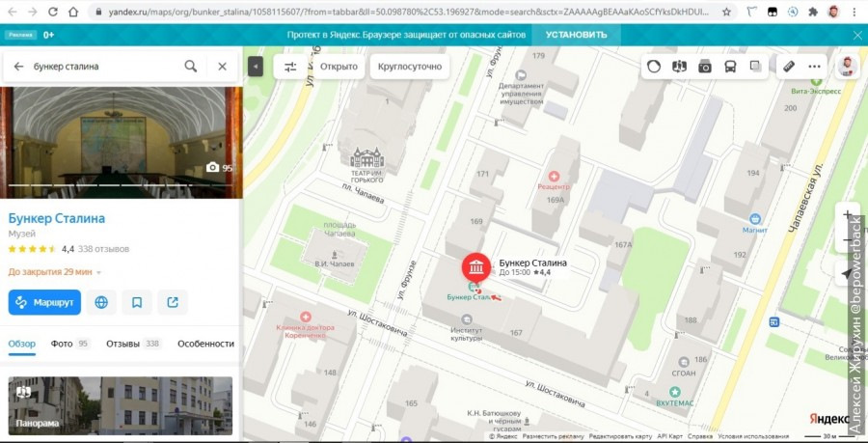Screen dimensions: 868x443
Task: Click the Клиника доктора Коренченко marker
Action: point(305,317)
